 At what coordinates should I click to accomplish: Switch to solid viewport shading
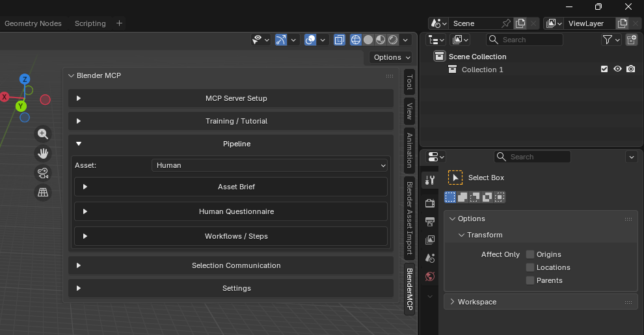[x=368, y=40]
